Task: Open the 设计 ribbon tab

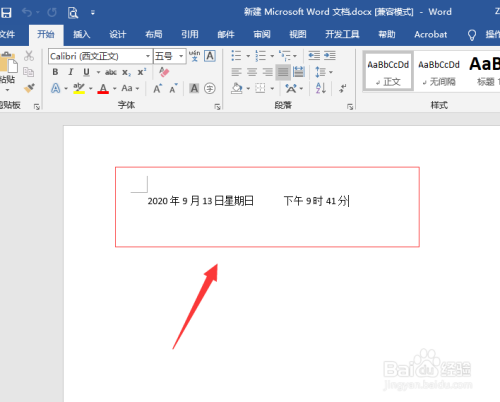Action: 118,34
